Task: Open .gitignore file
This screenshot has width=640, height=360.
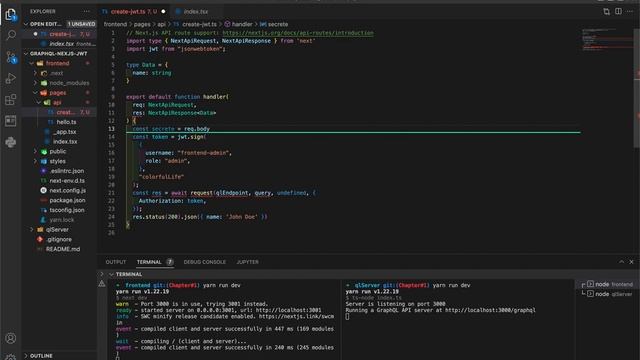Action: coord(59,239)
